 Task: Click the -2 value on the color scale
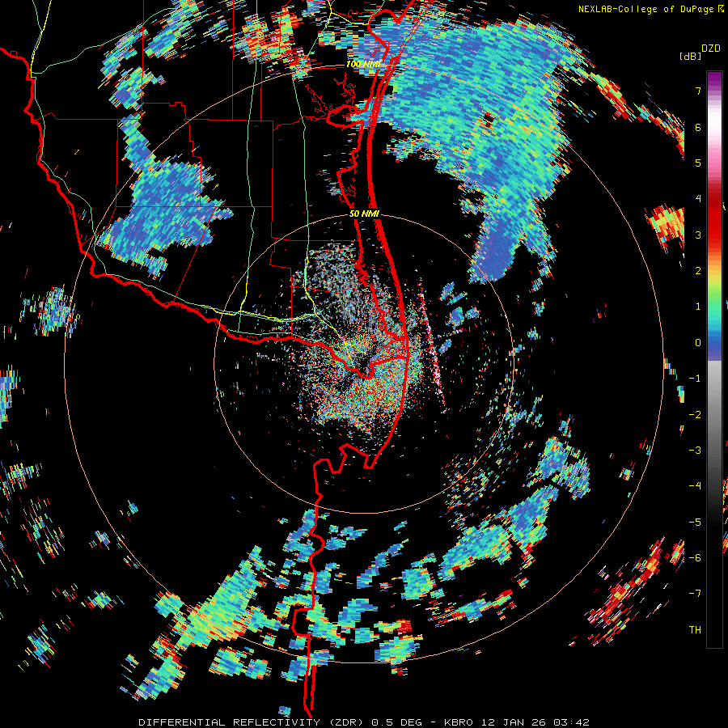695,414
